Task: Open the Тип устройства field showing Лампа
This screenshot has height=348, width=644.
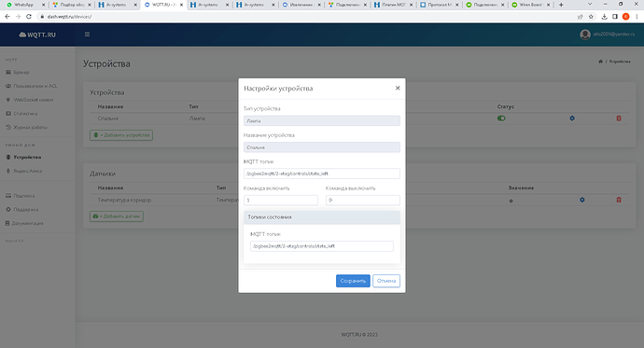Action: (x=322, y=120)
